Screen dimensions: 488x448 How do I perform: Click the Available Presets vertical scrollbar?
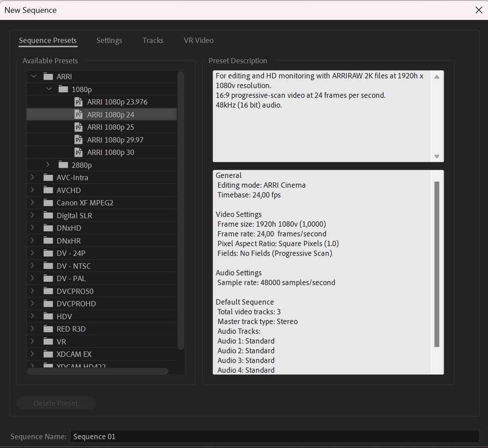click(181, 211)
